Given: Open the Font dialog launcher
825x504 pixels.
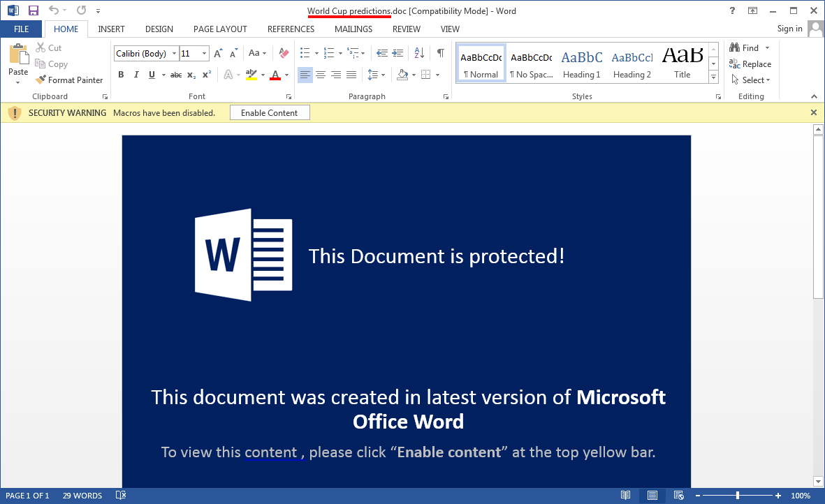Looking at the screenshot, I should pyautogui.click(x=289, y=97).
